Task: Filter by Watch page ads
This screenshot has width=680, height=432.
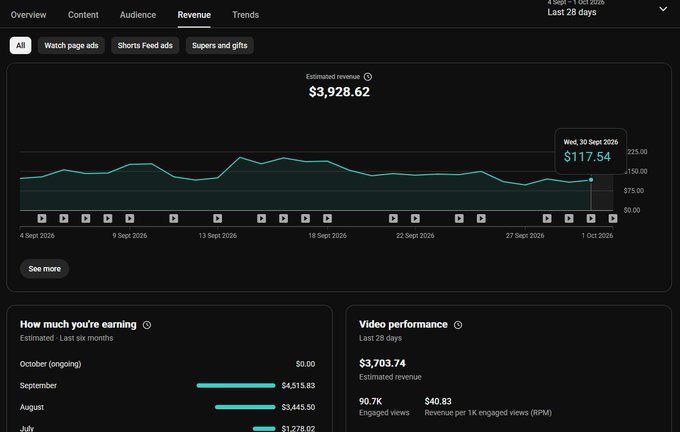Action: pyautogui.click(x=71, y=46)
